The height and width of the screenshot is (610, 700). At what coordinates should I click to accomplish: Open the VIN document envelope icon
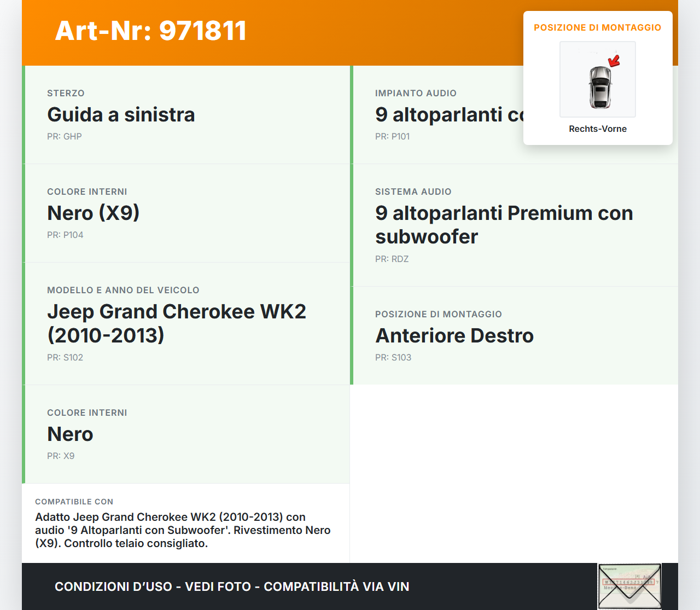(629, 586)
